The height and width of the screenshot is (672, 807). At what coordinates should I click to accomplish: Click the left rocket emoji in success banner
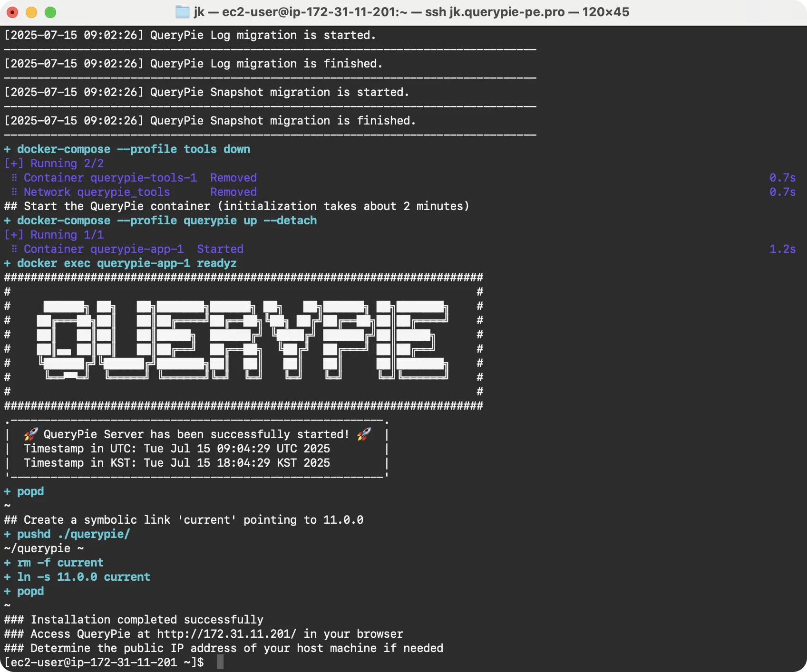[x=31, y=434]
